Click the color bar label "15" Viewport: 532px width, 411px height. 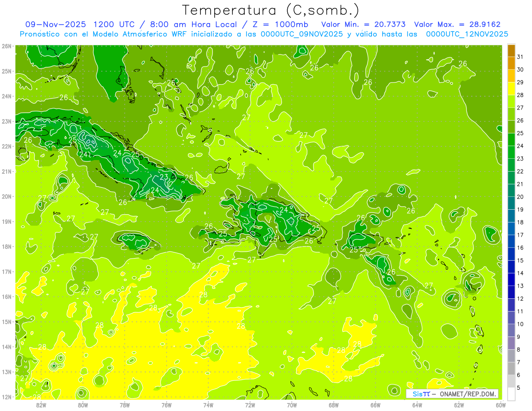point(520,261)
